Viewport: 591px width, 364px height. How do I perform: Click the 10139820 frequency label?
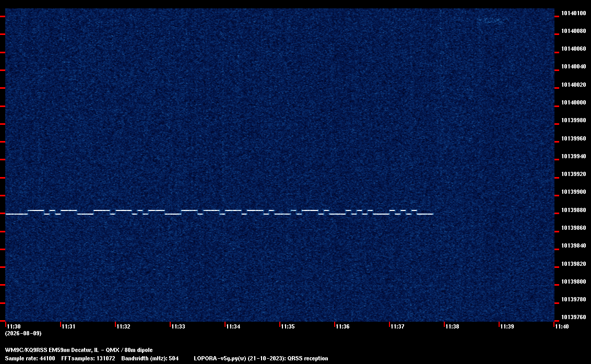tap(573, 264)
